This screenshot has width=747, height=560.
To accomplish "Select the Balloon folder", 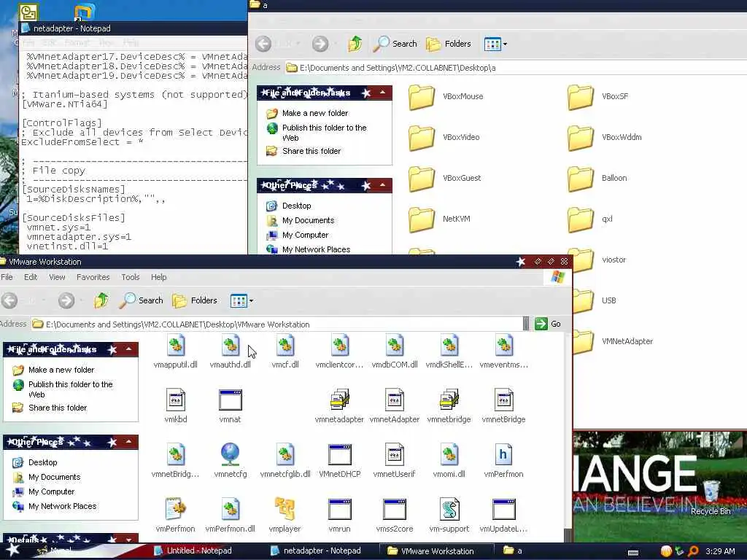I will tap(597, 178).
